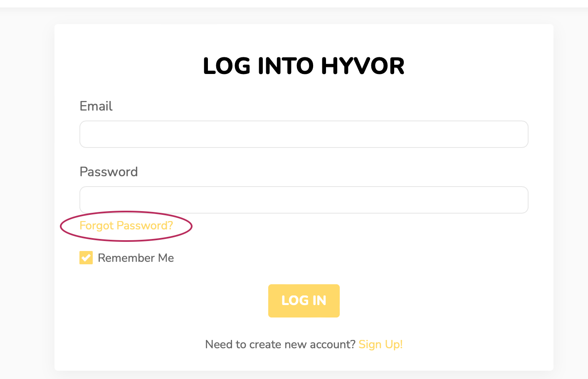The height and width of the screenshot is (379, 588).
Task: Submit the form with LOG IN
Action: coord(304,301)
